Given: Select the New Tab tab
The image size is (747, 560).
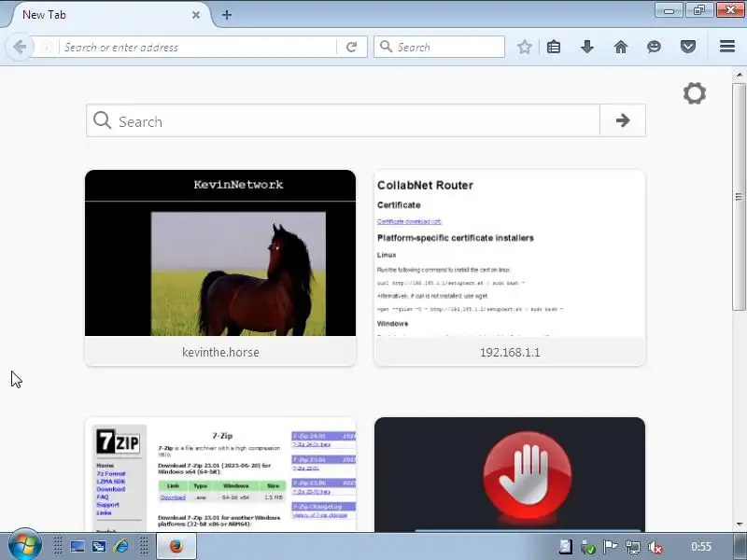Looking at the screenshot, I should [107, 15].
